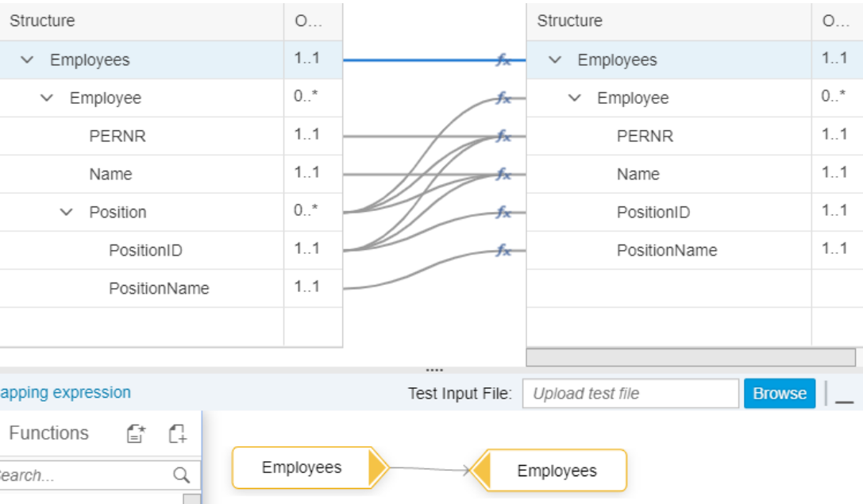Screen dimensions: 863x504
Task: Collapse the Employee node in the source structure
Action: (44, 98)
